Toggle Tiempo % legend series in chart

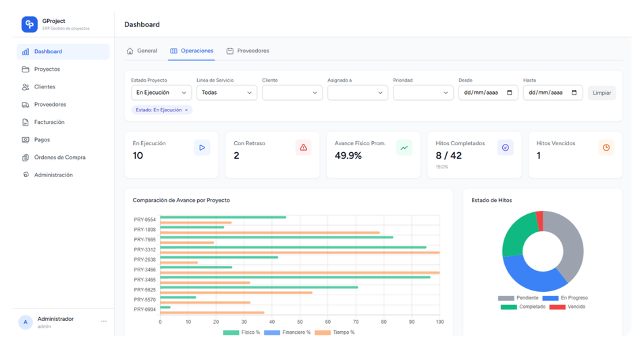point(334,332)
